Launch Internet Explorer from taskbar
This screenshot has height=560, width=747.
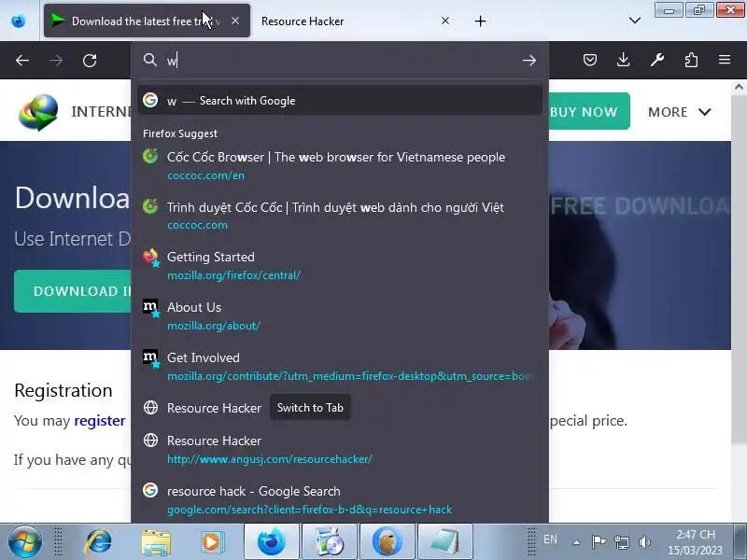[98, 542]
